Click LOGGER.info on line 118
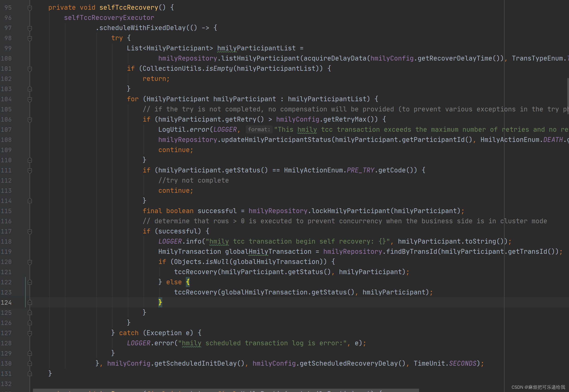This screenshot has width=569, height=392. coord(180,242)
